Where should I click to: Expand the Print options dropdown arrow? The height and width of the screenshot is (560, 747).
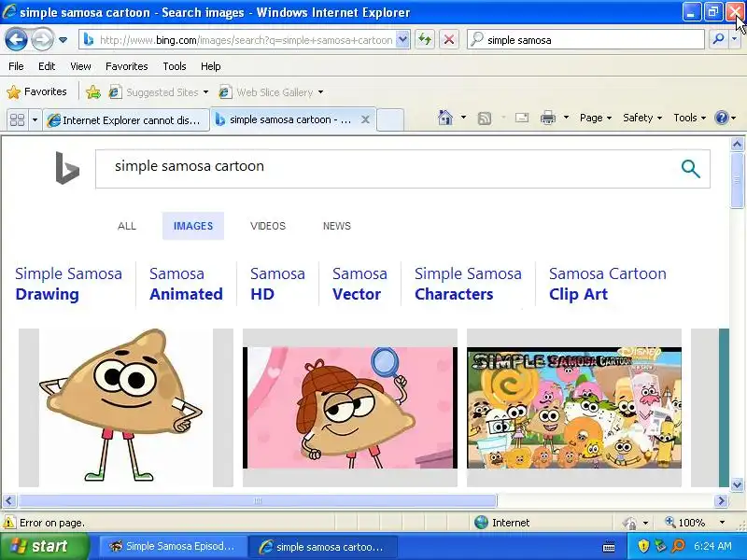[x=566, y=118]
